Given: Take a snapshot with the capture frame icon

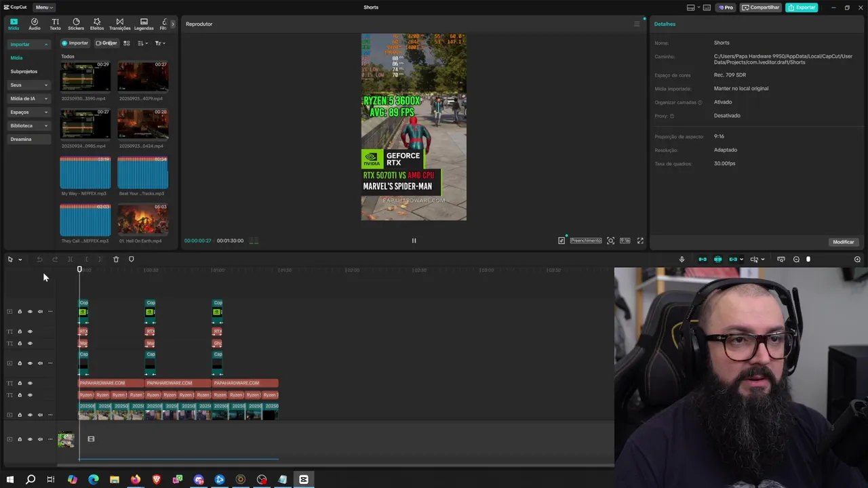Looking at the screenshot, I should pos(610,241).
